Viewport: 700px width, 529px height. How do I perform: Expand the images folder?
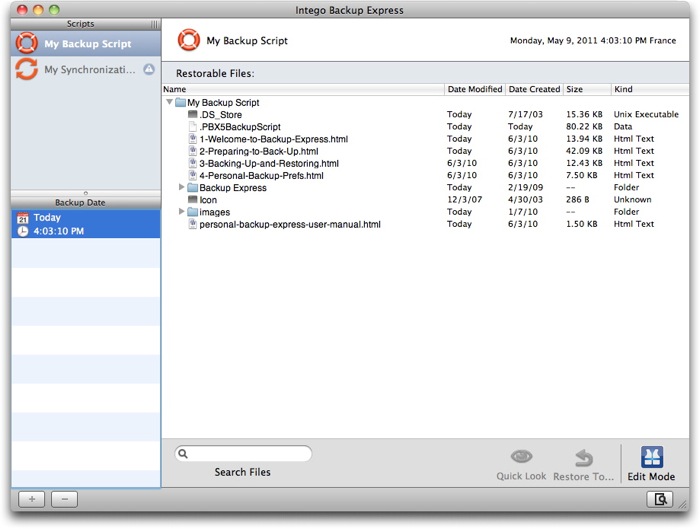tap(181, 211)
